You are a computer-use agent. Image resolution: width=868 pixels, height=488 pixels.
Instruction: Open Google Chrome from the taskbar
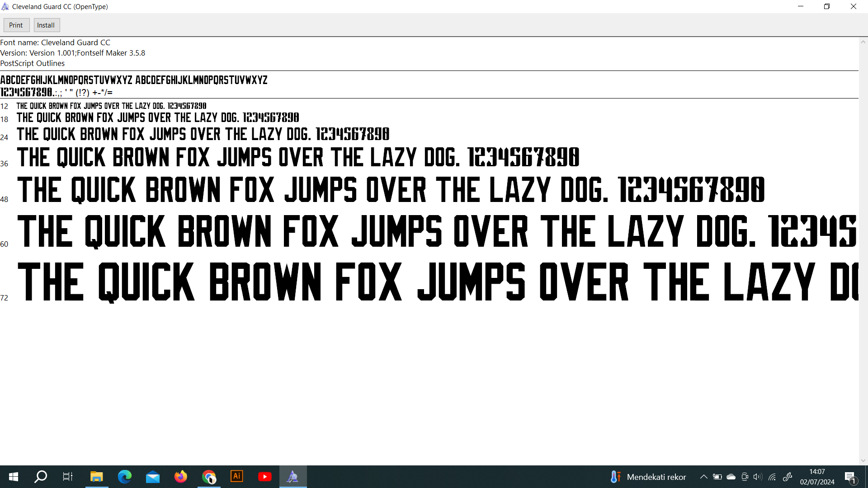pos(209,477)
